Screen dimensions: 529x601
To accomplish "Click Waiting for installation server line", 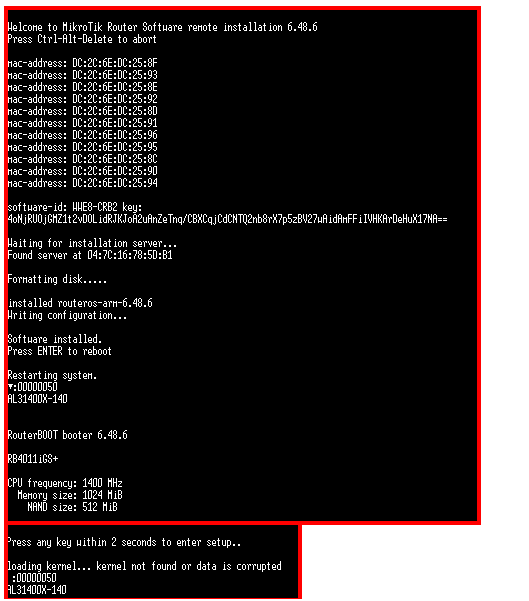I will (92, 243).
